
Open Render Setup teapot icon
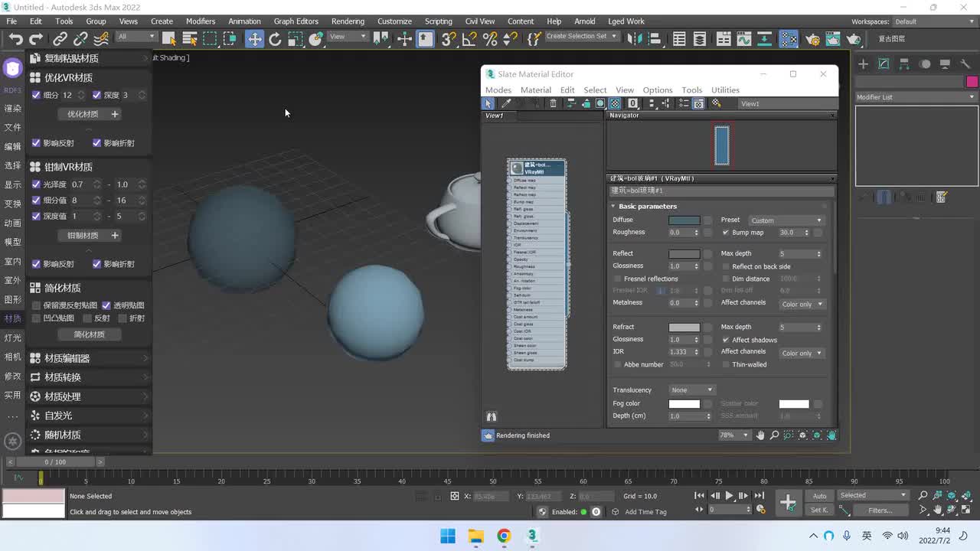pyautogui.click(x=813, y=39)
